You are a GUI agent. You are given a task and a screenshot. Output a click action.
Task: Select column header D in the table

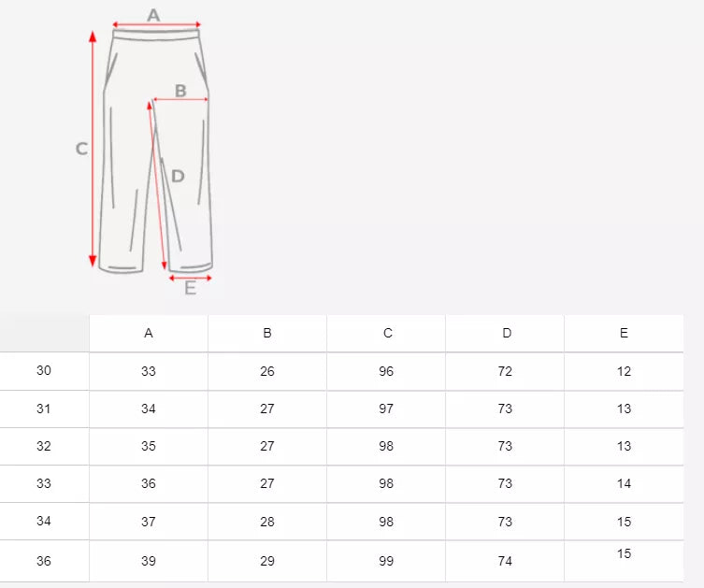506,334
